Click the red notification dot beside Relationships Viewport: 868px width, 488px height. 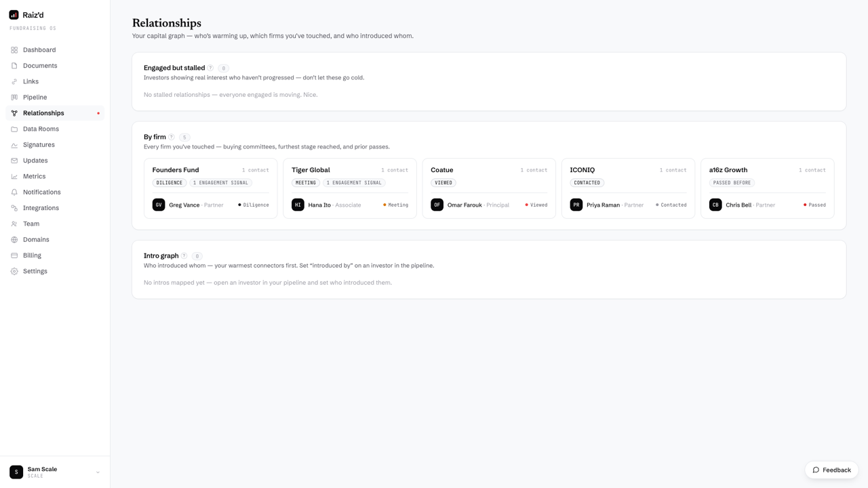[x=98, y=113]
